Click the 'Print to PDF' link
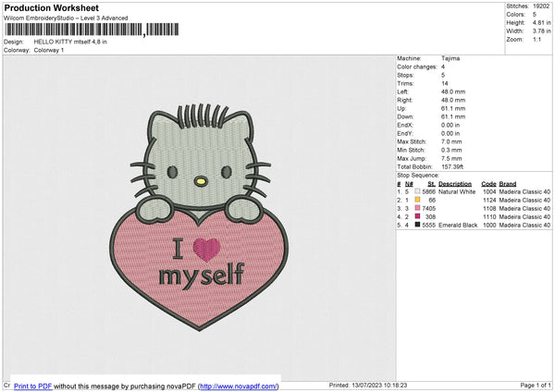 pos(33,386)
